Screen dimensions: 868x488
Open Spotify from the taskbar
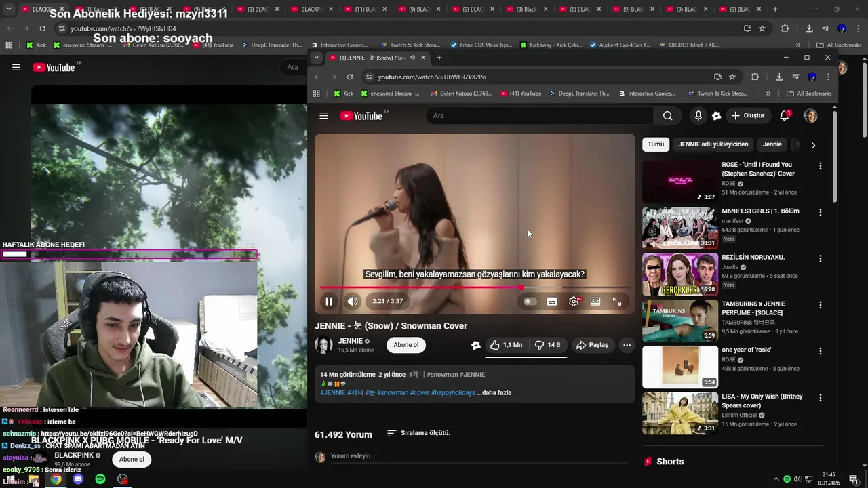100,479
